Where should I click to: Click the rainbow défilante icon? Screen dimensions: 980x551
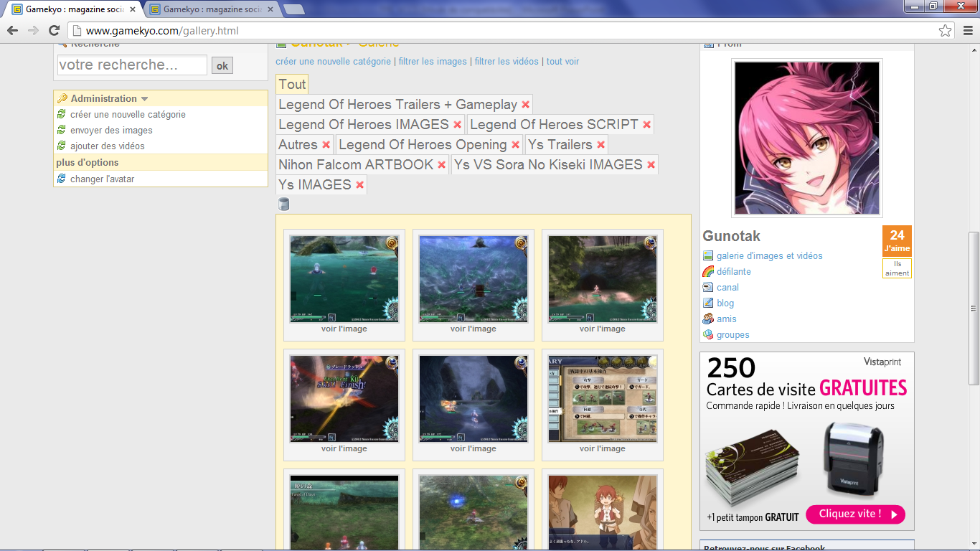tap(708, 271)
